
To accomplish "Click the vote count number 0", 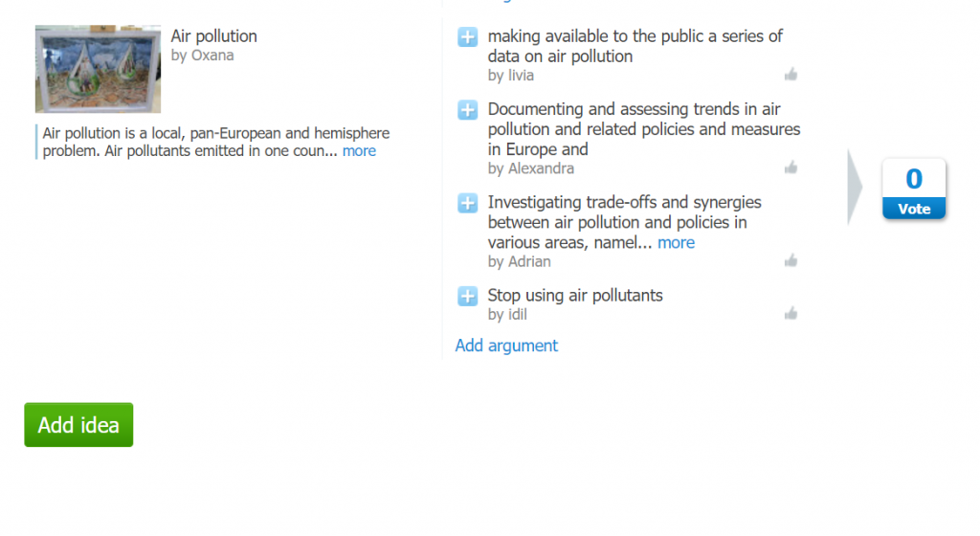I will pyautogui.click(x=914, y=179).
